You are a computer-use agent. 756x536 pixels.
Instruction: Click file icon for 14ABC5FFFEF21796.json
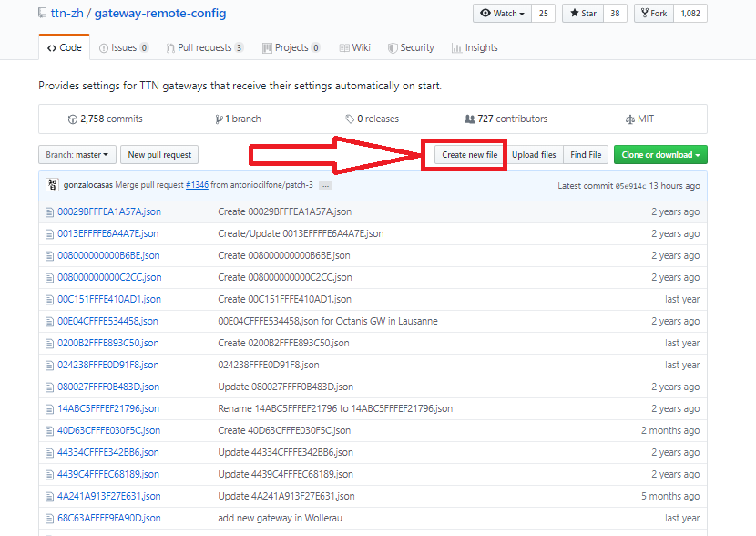coord(49,409)
